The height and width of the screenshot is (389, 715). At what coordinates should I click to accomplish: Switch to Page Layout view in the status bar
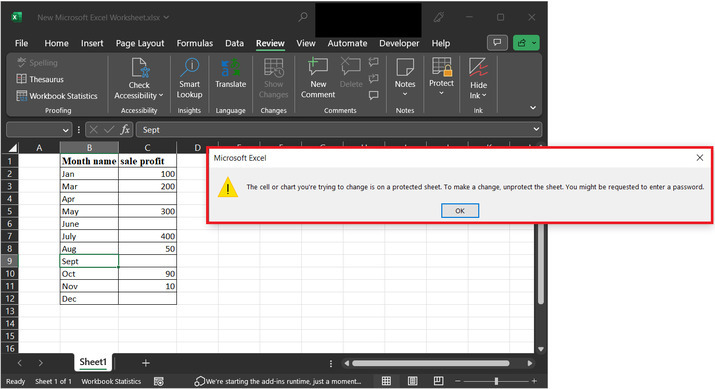click(x=413, y=381)
